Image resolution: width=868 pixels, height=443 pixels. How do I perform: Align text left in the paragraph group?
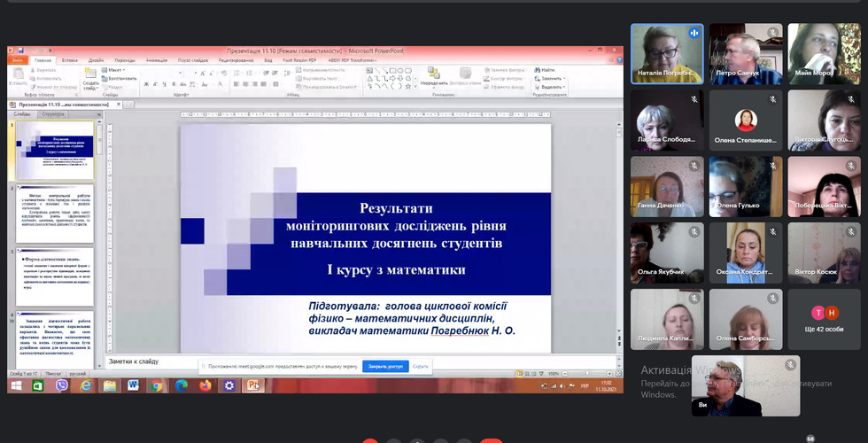tap(236, 84)
